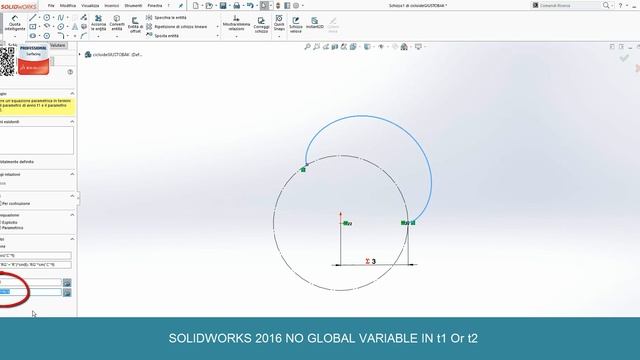Click the Rebuild traffic light icon
The height and width of the screenshot is (360, 640).
[278, 6]
